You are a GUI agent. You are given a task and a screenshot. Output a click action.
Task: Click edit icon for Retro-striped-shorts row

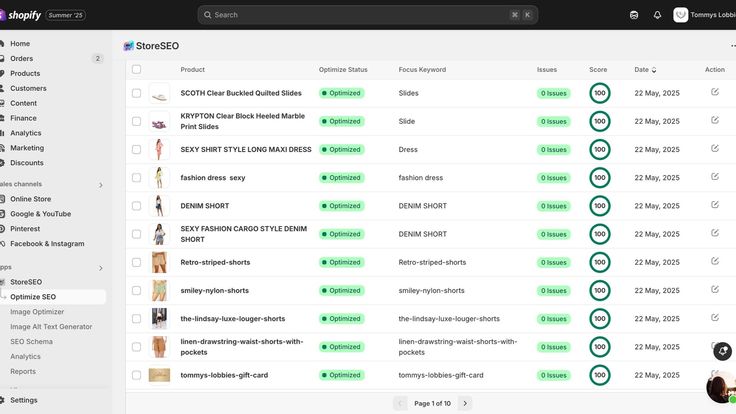click(x=714, y=261)
